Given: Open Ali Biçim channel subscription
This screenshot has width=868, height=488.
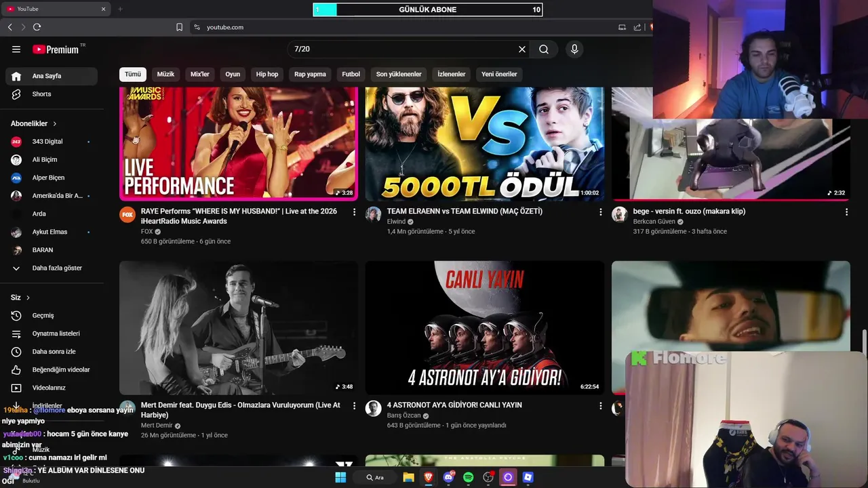Looking at the screenshot, I should (52, 159).
